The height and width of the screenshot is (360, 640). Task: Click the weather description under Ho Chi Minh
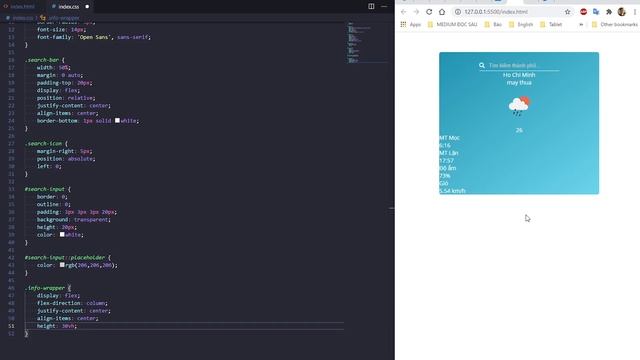click(x=519, y=83)
